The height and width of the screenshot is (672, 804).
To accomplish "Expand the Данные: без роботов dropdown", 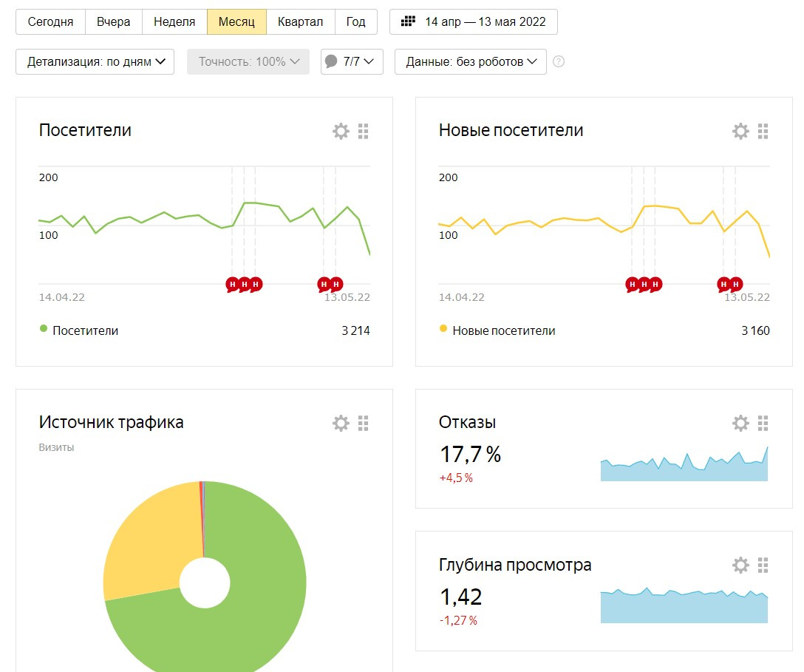I will 470,62.
